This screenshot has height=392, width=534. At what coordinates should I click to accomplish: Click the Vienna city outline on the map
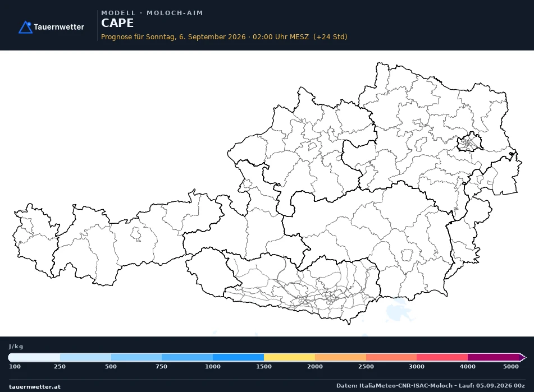(469, 142)
